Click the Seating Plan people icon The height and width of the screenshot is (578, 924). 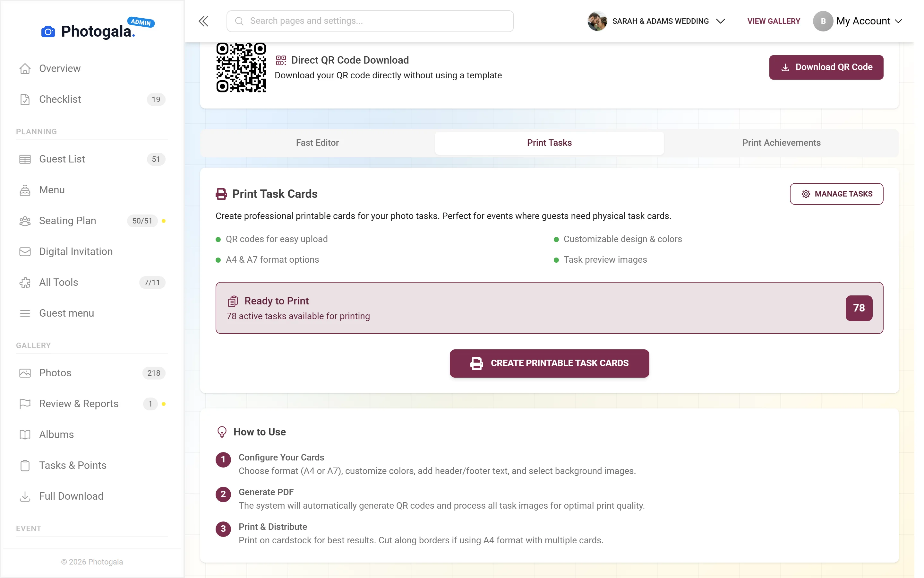(25, 221)
